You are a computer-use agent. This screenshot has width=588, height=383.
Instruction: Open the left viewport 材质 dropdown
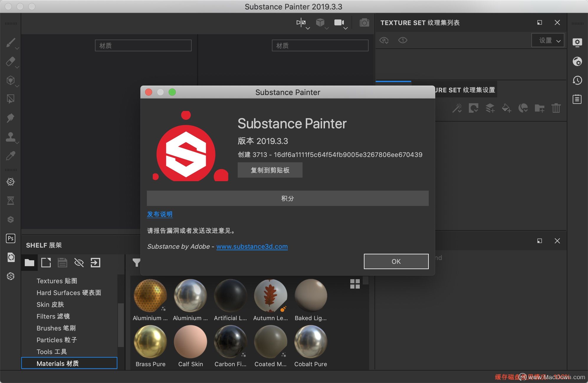143,45
